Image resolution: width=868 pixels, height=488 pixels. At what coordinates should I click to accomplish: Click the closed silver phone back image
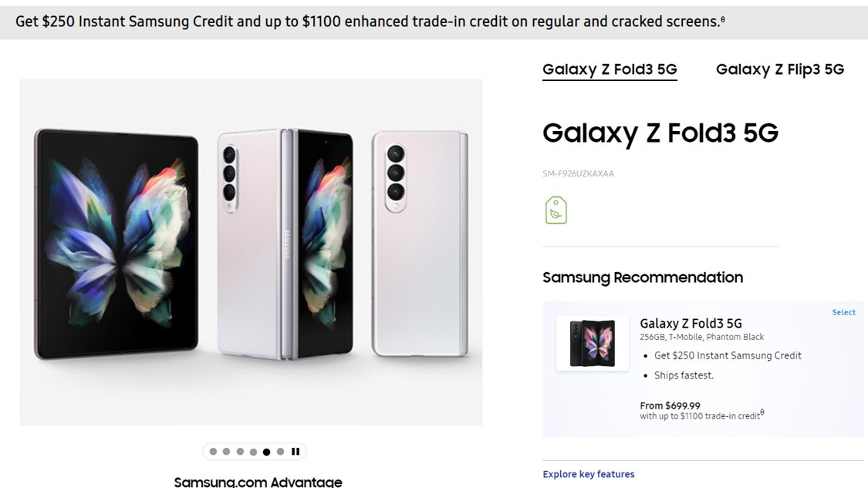pyautogui.click(x=419, y=243)
